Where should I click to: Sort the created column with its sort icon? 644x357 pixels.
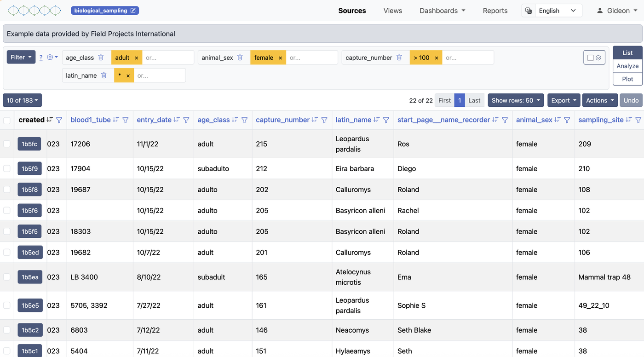[x=50, y=120]
